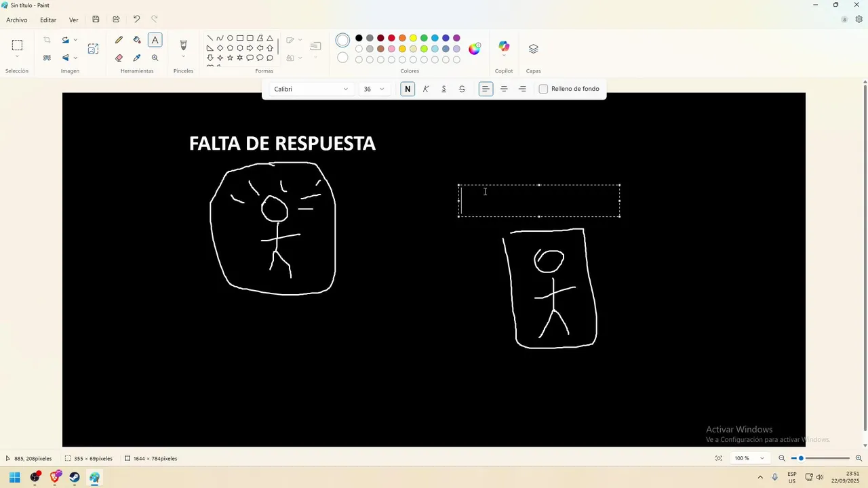Click the Save icon
This screenshot has height=488, width=868.
[x=96, y=20]
